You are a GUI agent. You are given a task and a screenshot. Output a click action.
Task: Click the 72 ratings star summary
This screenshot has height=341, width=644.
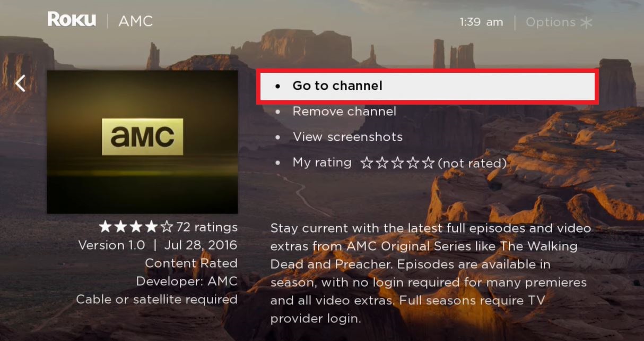[168, 227]
